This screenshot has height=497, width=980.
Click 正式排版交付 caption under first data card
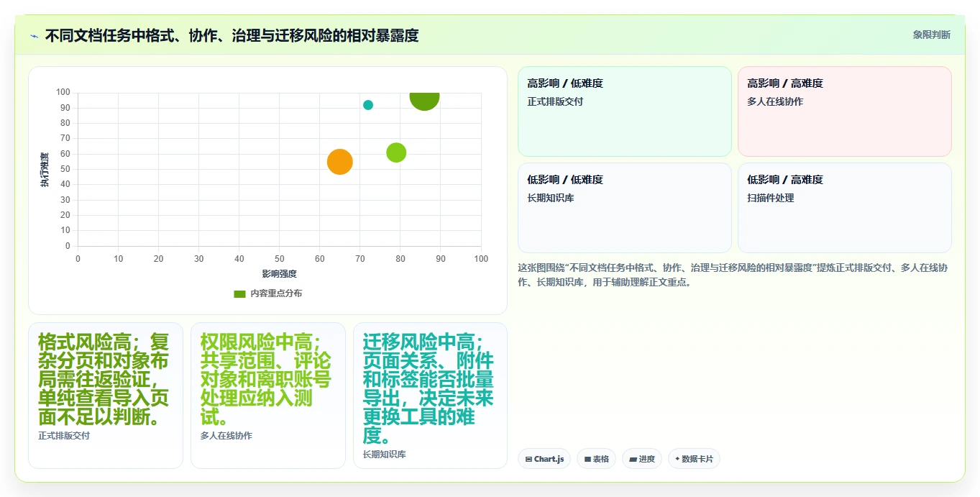(x=64, y=436)
